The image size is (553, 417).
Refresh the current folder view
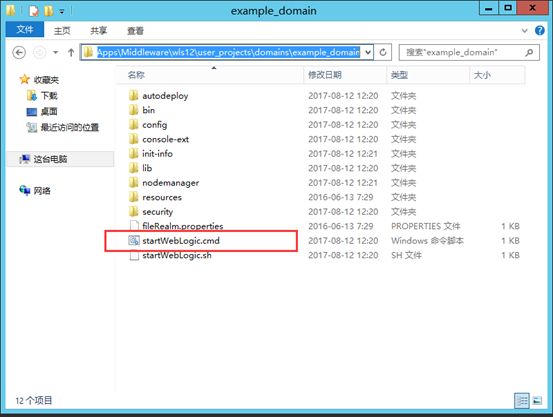(383, 53)
